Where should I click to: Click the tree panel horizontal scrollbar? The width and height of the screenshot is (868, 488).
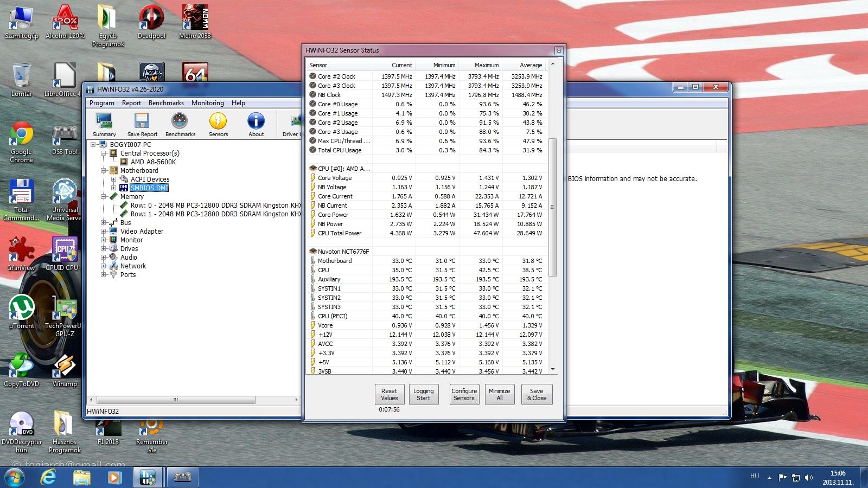175,400
